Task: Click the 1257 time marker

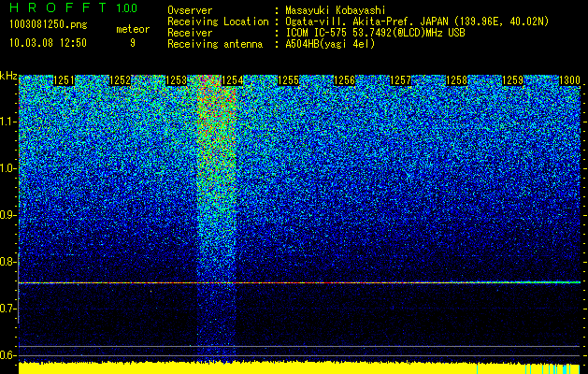Action: (401, 80)
